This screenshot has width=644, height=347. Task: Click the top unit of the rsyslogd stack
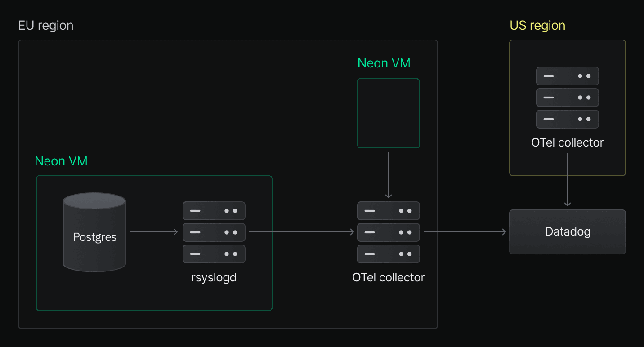(x=214, y=211)
